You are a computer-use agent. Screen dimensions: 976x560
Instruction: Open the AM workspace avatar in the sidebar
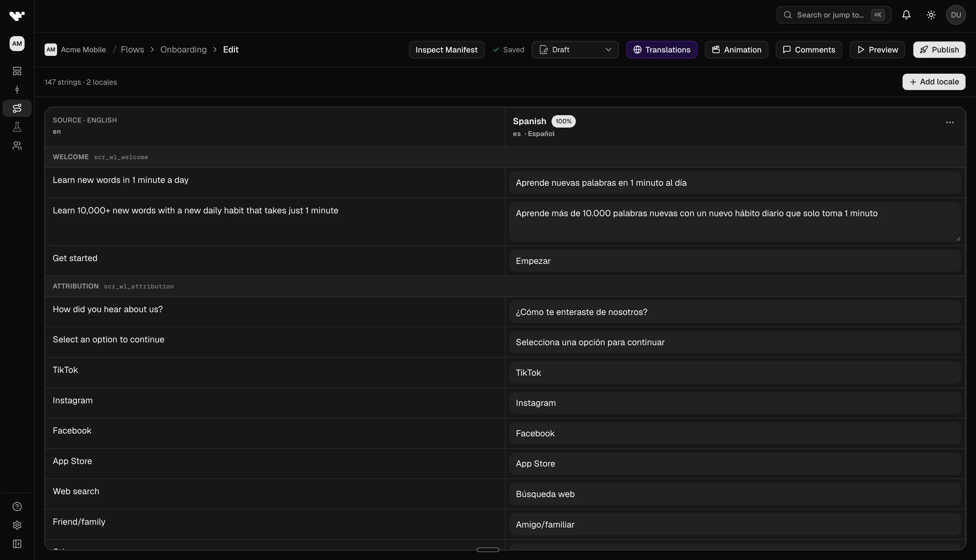pos(17,43)
